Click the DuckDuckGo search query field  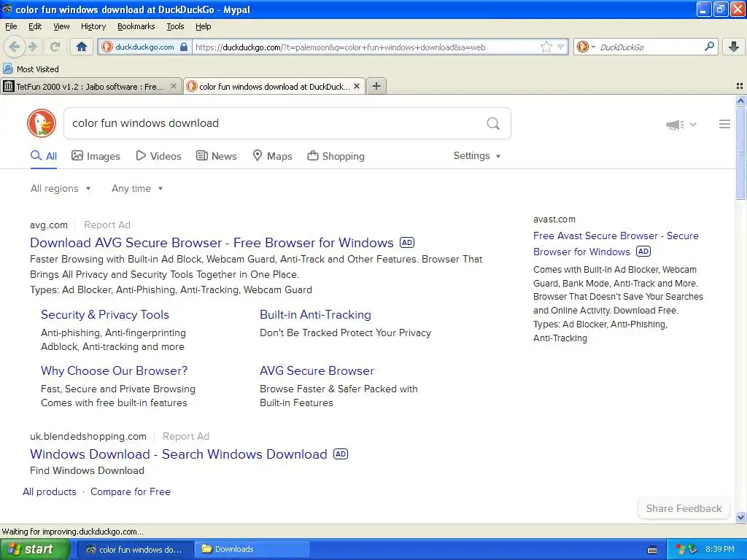tap(274, 123)
